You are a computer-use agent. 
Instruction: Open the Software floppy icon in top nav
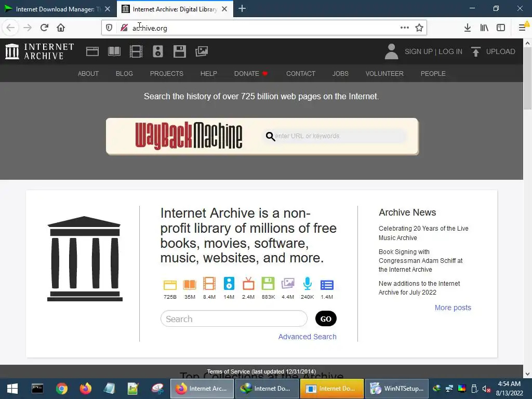179,51
